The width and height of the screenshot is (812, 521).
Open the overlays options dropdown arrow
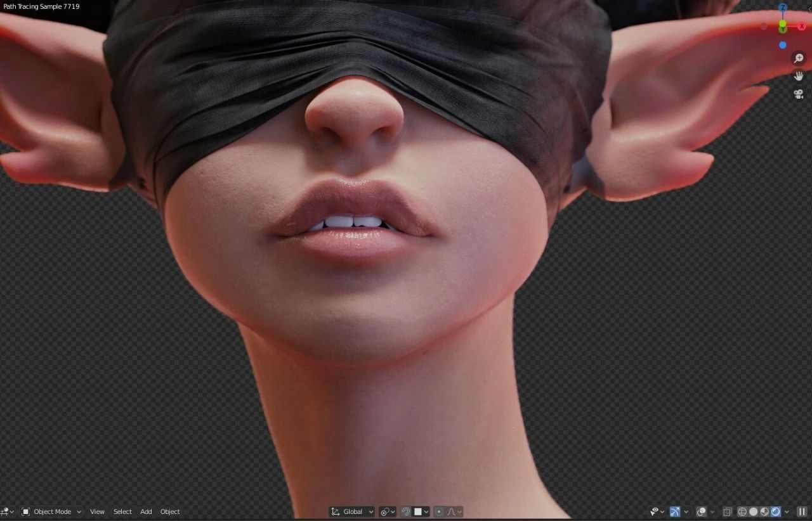[x=712, y=511]
